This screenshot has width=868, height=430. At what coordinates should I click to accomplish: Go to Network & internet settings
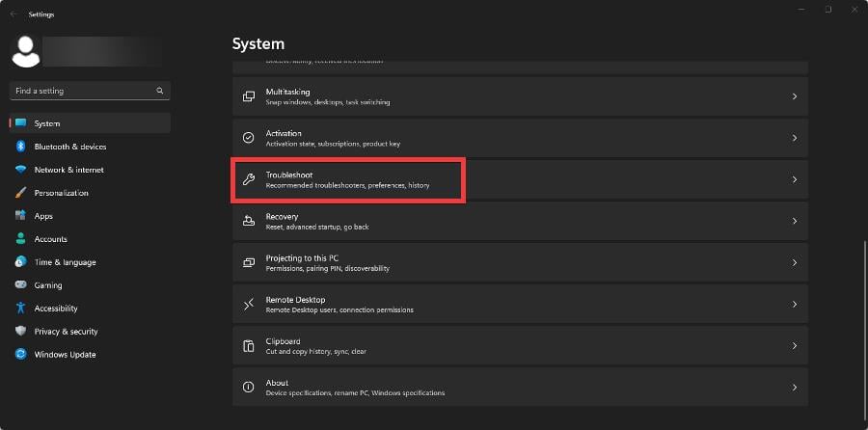[x=68, y=170]
